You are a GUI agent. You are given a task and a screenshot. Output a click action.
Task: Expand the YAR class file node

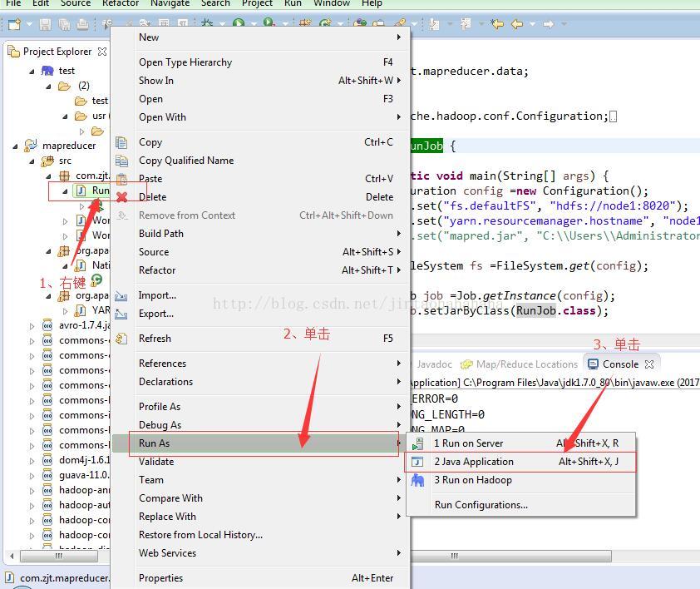[x=65, y=310]
